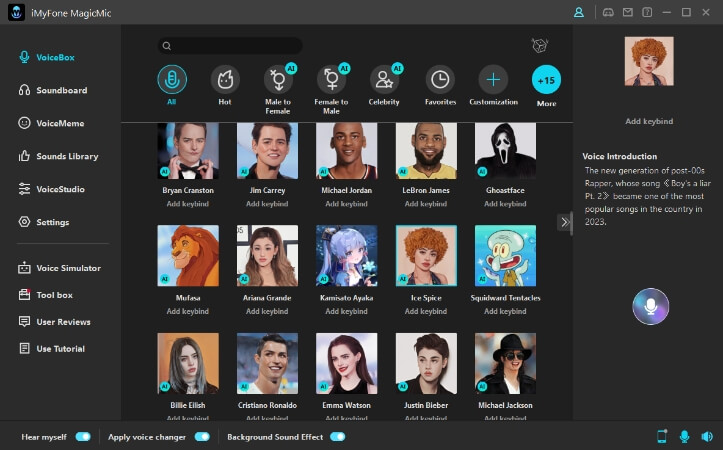Add keybind for Ghostface
Viewport: 723px width, 450px height.
coord(505,204)
